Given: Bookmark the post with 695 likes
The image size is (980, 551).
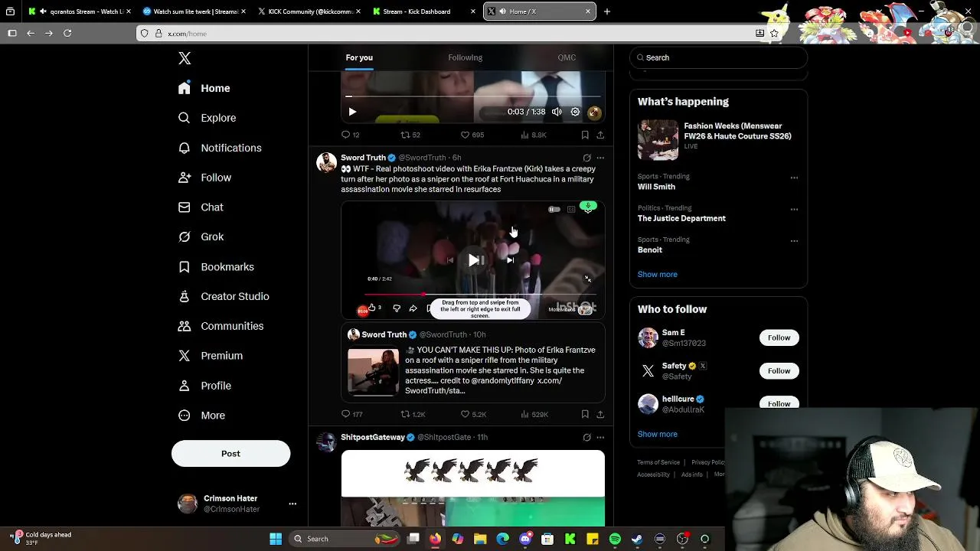Looking at the screenshot, I should tap(585, 135).
